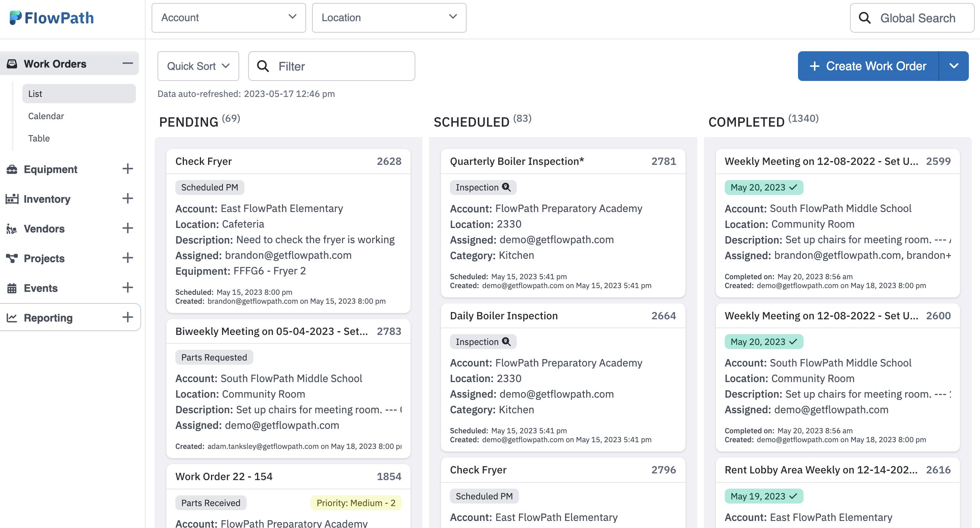The image size is (980, 528).
Task: Click the Equipment icon in sidebar
Action: point(13,169)
